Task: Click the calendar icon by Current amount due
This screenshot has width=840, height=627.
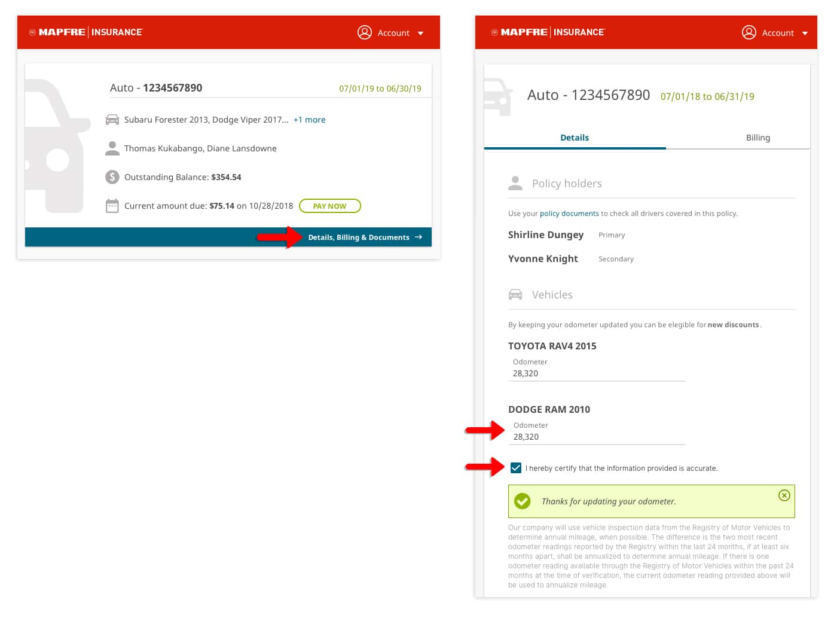Action: [x=112, y=206]
